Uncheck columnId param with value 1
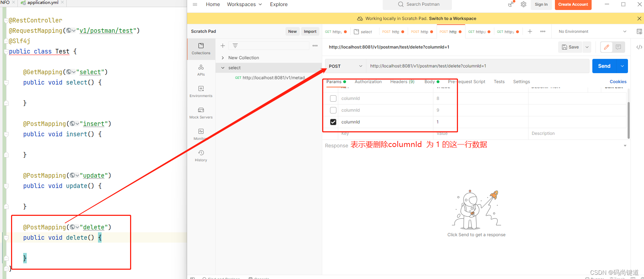644x279 pixels. [x=333, y=122]
